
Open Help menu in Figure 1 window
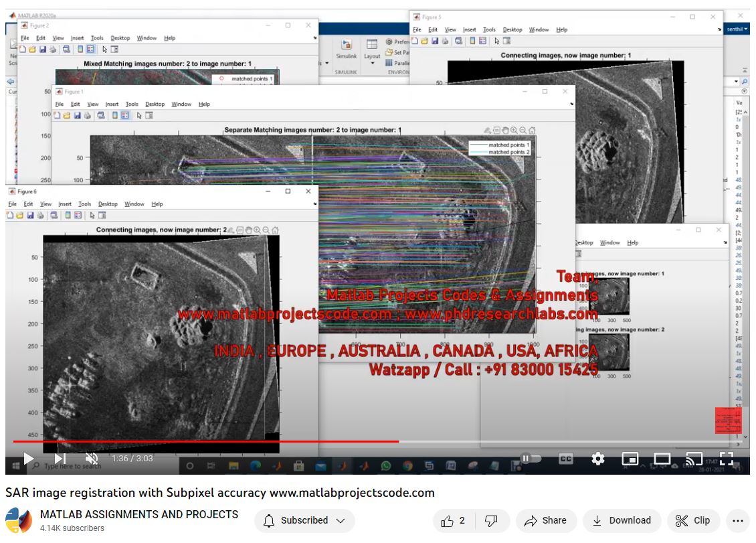coord(204,104)
